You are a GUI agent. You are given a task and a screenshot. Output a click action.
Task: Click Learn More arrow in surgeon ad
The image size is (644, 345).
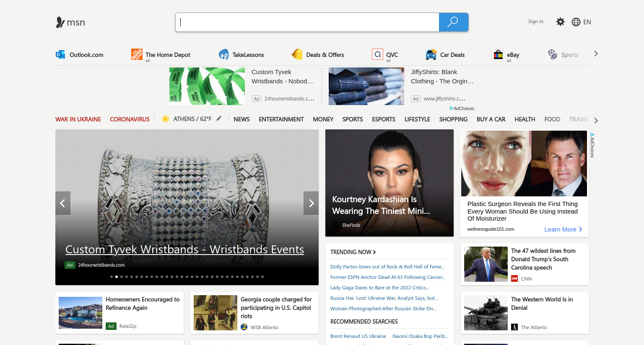pos(581,229)
